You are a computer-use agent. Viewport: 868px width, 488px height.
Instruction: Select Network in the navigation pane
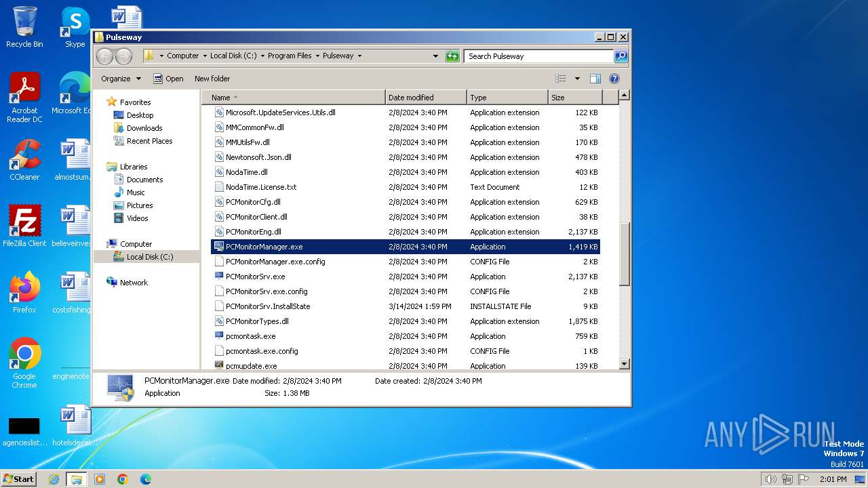point(134,283)
